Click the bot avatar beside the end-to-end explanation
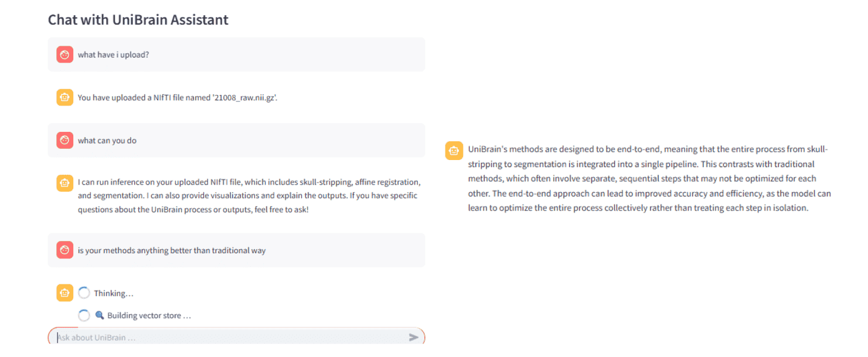The height and width of the screenshot is (357, 868). [x=454, y=151]
